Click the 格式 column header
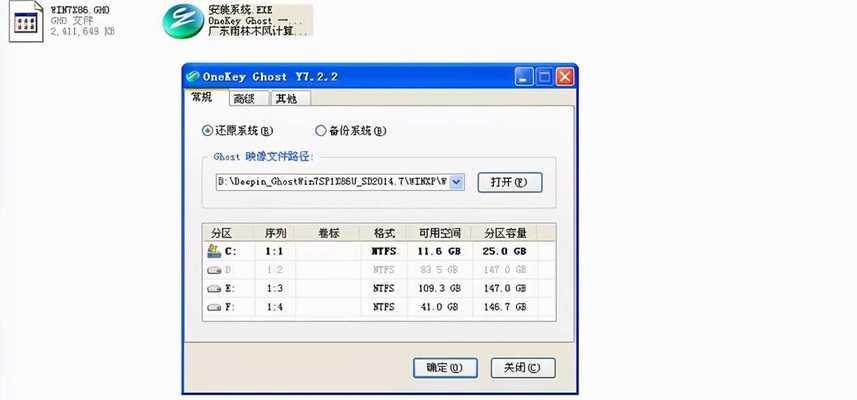Viewport: 857px width, 400px height. pyautogui.click(x=384, y=233)
